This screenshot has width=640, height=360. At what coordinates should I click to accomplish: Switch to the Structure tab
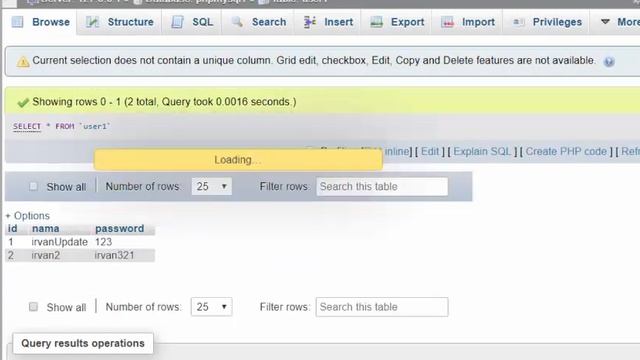pos(120,22)
